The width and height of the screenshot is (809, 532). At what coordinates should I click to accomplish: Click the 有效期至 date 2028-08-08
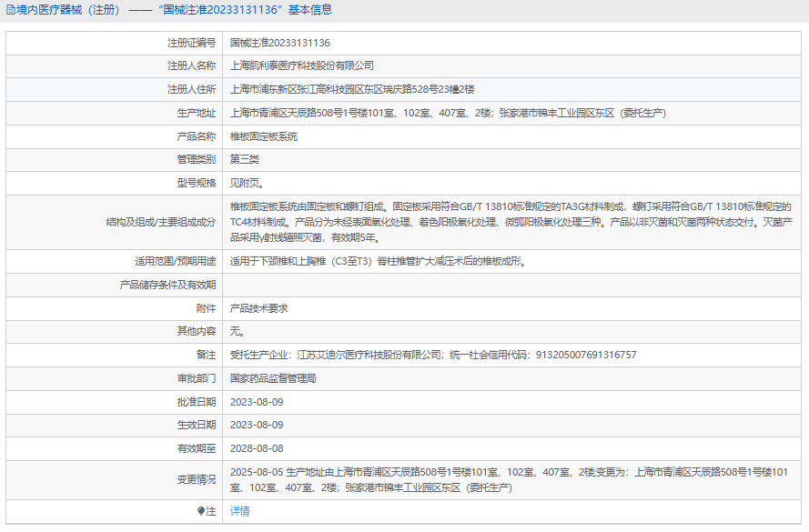coord(257,448)
